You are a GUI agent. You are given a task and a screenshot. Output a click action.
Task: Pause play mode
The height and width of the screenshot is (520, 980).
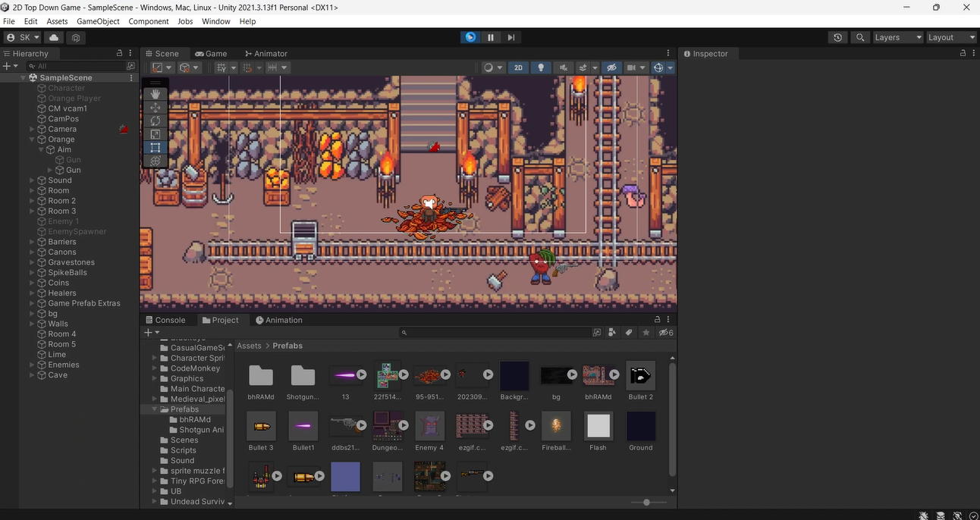pos(490,36)
